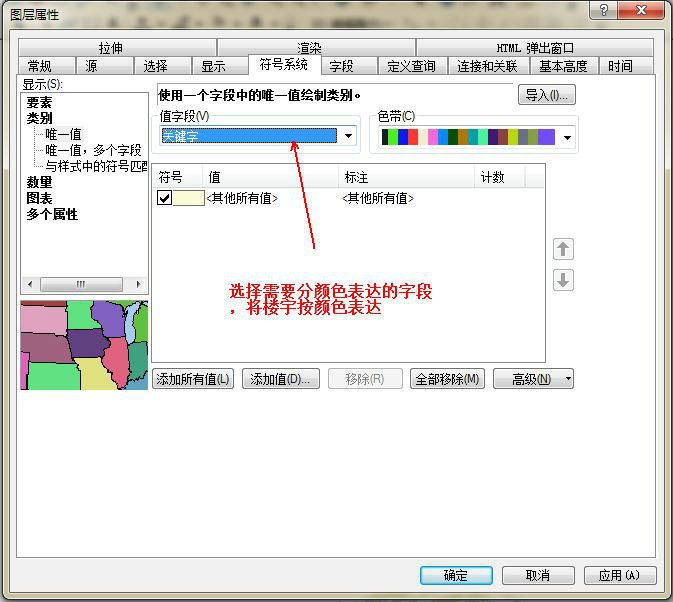The height and width of the screenshot is (602, 673).
Task: Open the 色带 color ramp dropdown
Action: 567,138
